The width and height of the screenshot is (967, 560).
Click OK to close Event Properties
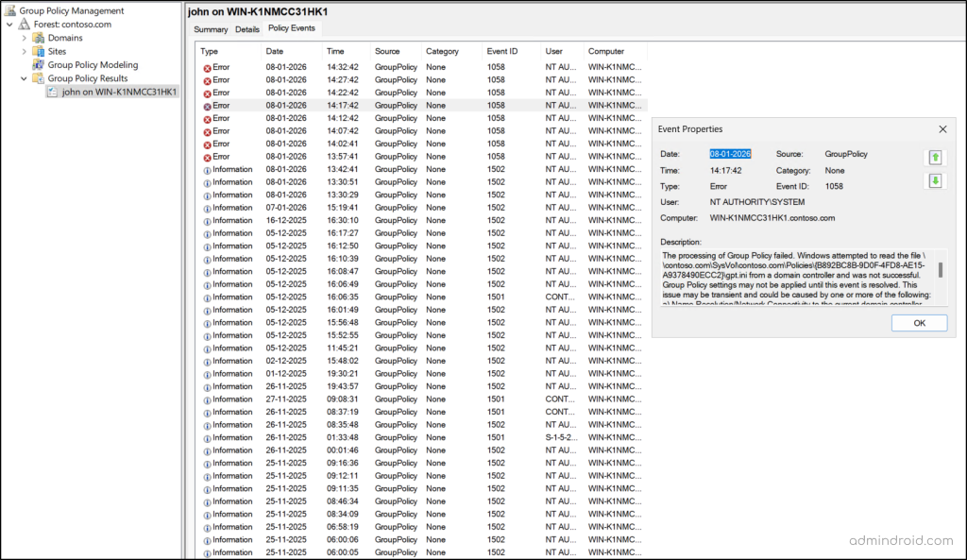tap(919, 322)
